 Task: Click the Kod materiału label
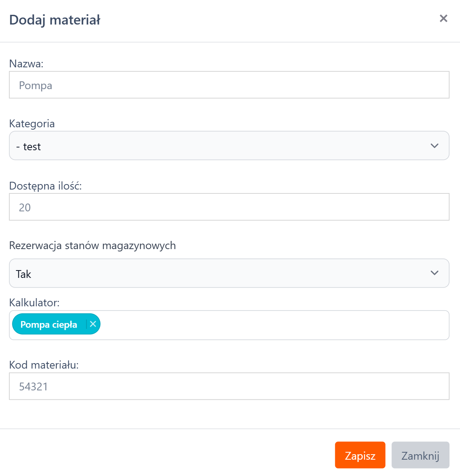click(44, 365)
